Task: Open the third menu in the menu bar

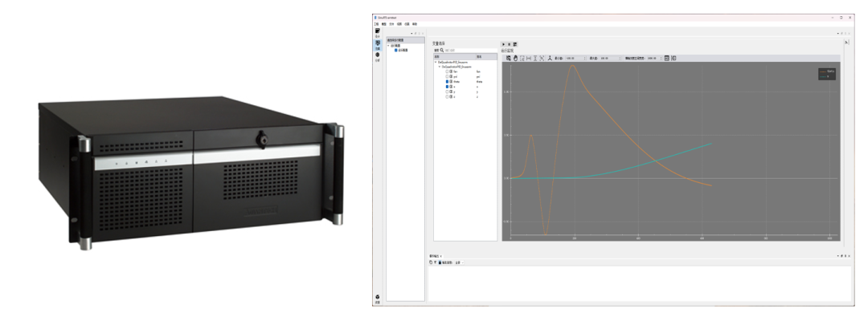Action: [x=391, y=24]
